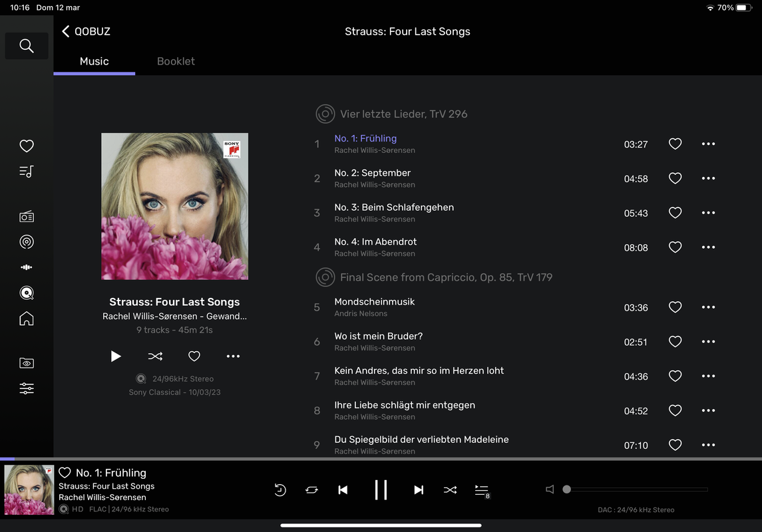Open the podcast target icon in sidebar
This screenshot has width=762, height=532.
[27, 242]
